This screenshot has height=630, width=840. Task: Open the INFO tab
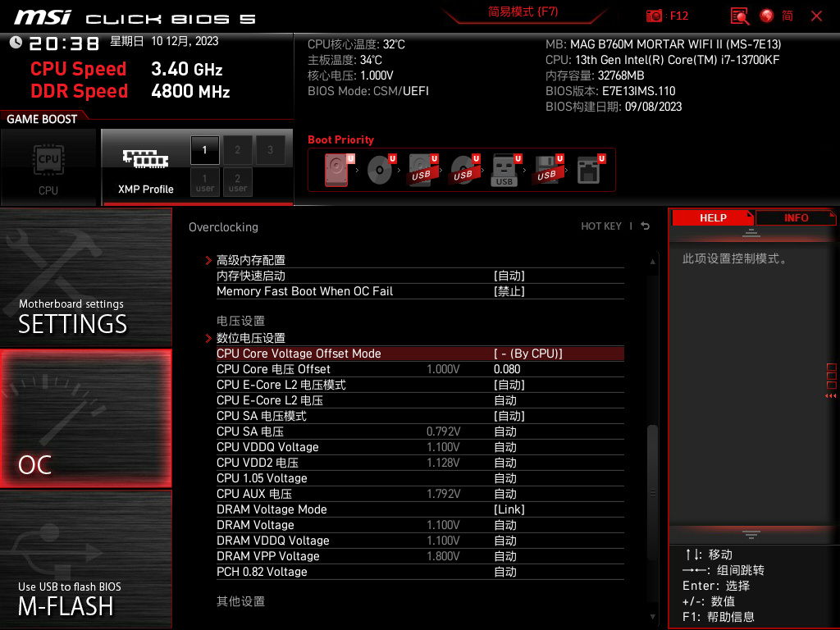point(796,218)
